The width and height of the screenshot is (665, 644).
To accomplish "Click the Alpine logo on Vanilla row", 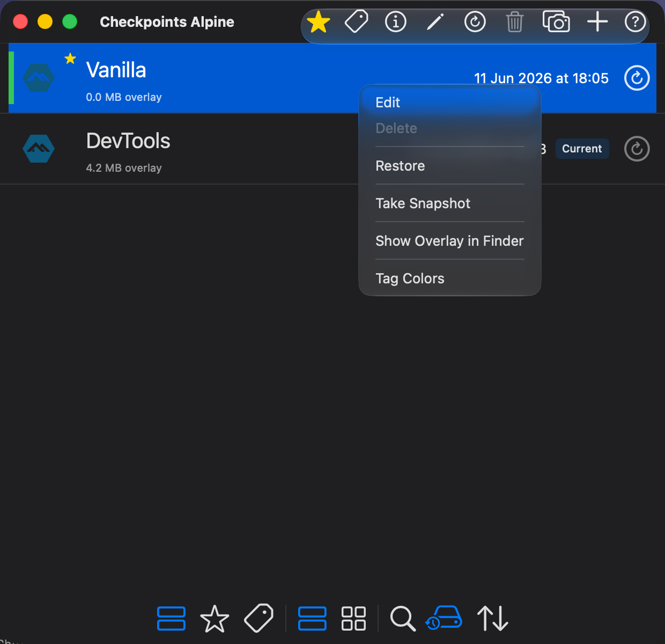I will pyautogui.click(x=39, y=78).
